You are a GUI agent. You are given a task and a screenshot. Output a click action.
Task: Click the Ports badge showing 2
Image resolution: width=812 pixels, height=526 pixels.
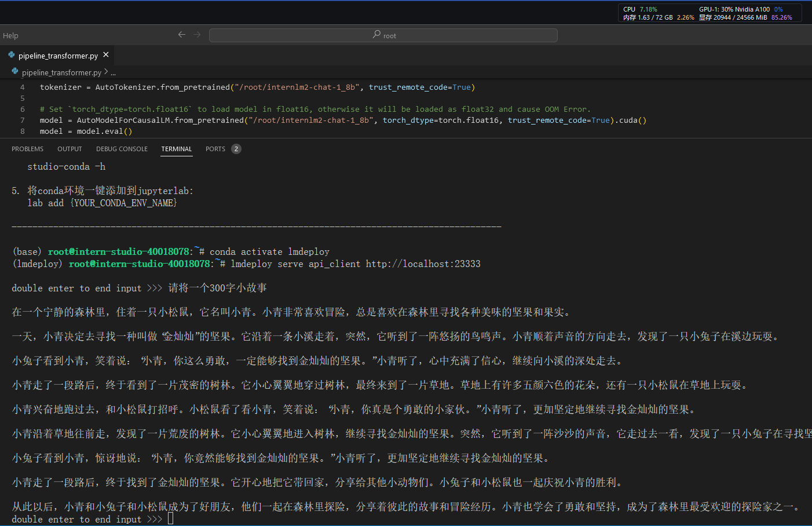click(x=236, y=149)
